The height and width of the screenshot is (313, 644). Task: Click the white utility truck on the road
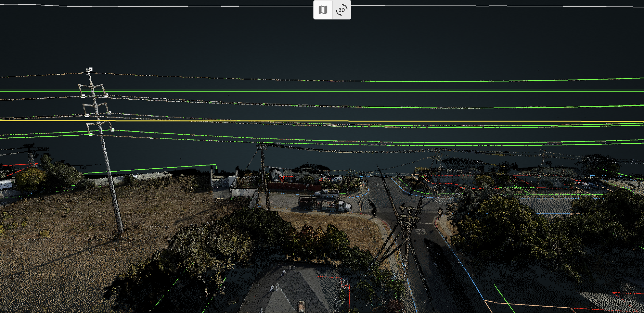click(344, 206)
